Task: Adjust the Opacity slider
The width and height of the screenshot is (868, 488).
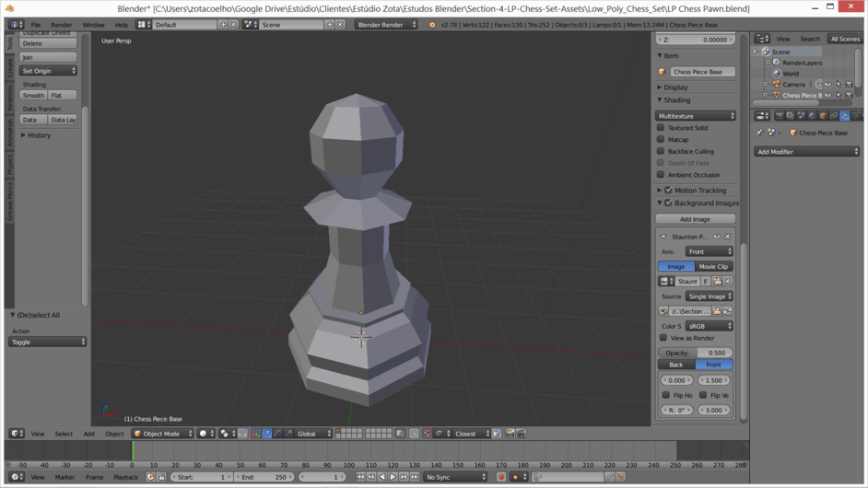Action: (696, 353)
